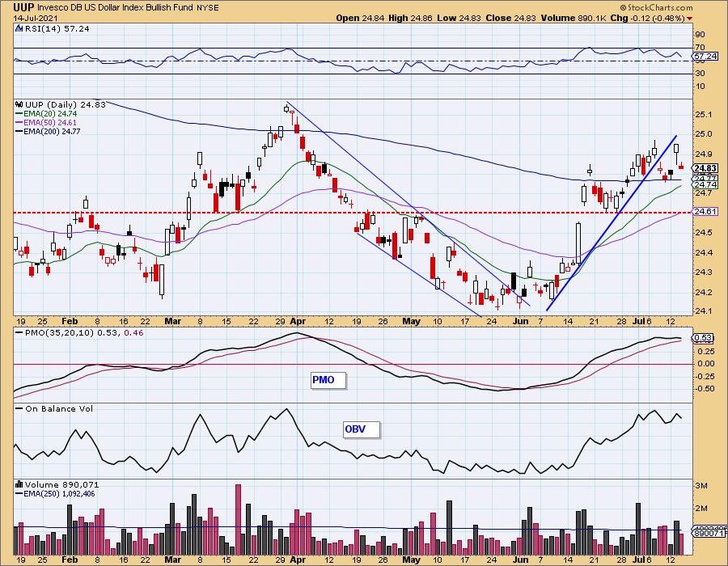Click the blue PMO annotation box
Image resolution: width=728 pixels, height=566 pixels.
pyautogui.click(x=328, y=380)
